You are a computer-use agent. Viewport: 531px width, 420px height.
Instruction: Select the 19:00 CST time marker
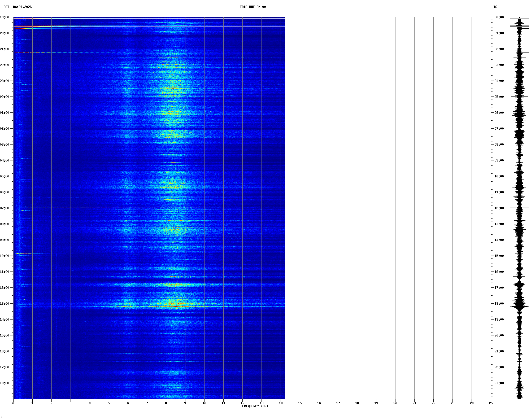coord(5,17)
